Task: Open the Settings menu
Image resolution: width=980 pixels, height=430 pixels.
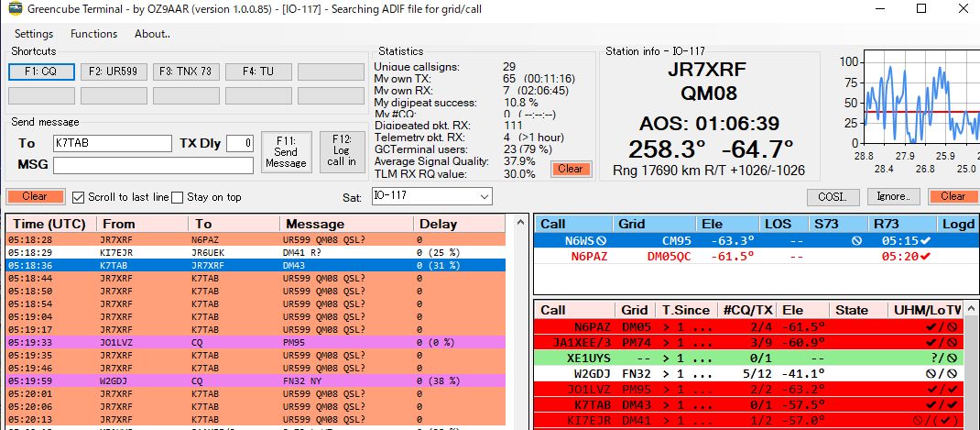Action: point(34,34)
